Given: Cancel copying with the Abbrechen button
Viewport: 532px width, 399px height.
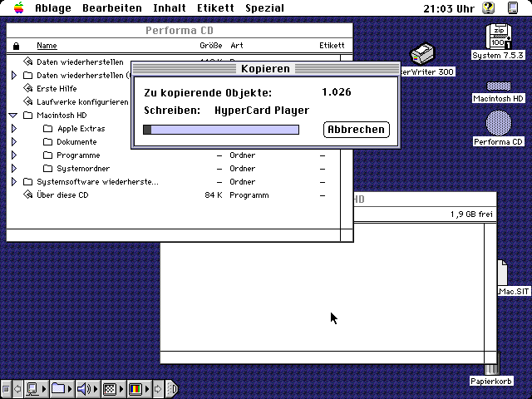Looking at the screenshot, I should [355, 129].
